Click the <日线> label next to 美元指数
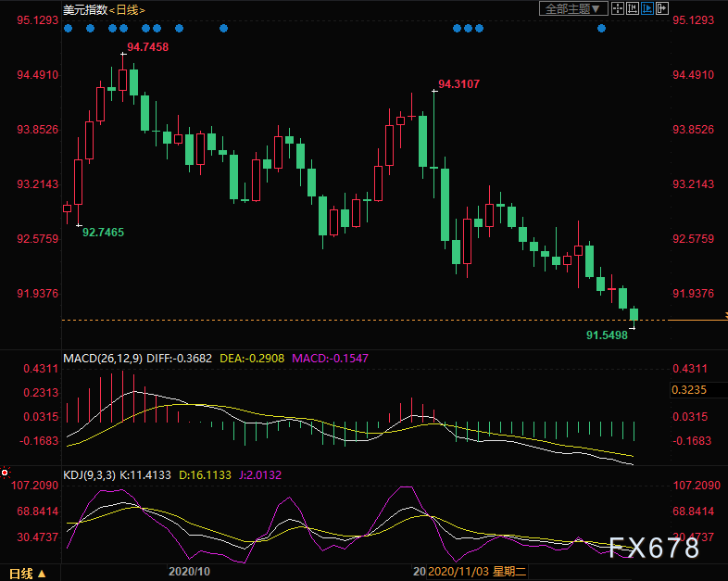The height and width of the screenshot is (581, 728). tap(127, 8)
